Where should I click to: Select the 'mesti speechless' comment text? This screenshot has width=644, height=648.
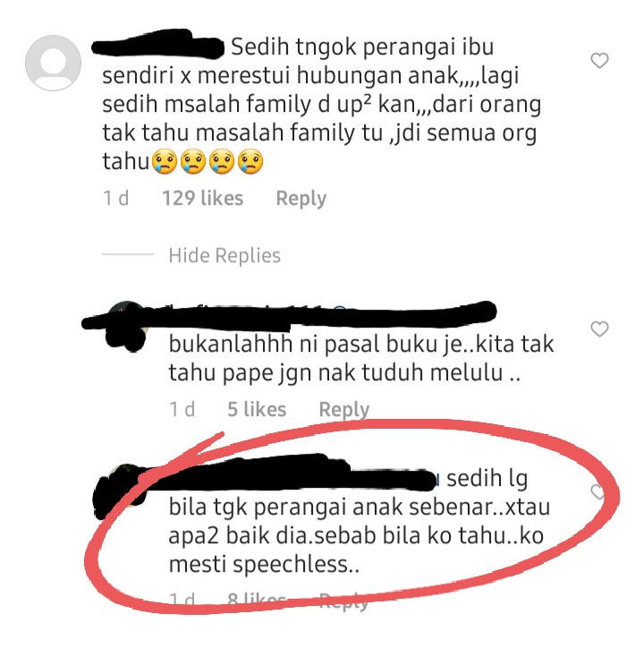point(264,565)
